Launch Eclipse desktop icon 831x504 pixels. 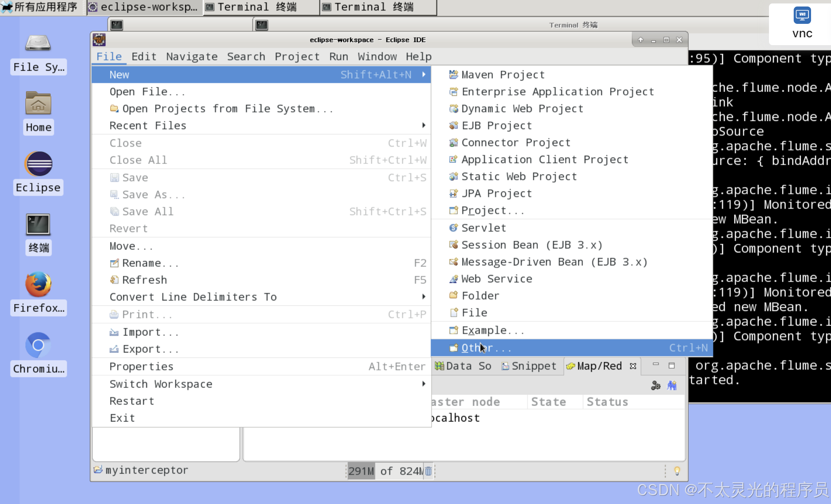[x=38, y=173]
